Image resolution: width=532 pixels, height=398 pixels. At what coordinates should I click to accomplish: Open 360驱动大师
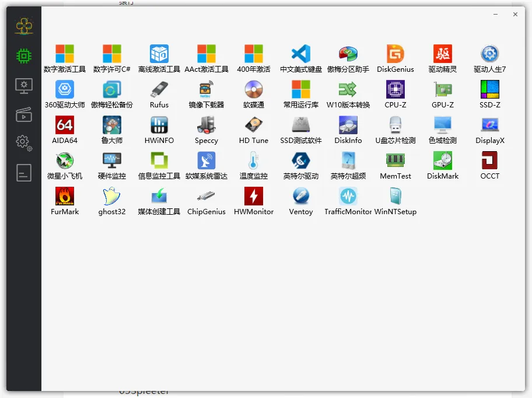click(x=65, y=89)
